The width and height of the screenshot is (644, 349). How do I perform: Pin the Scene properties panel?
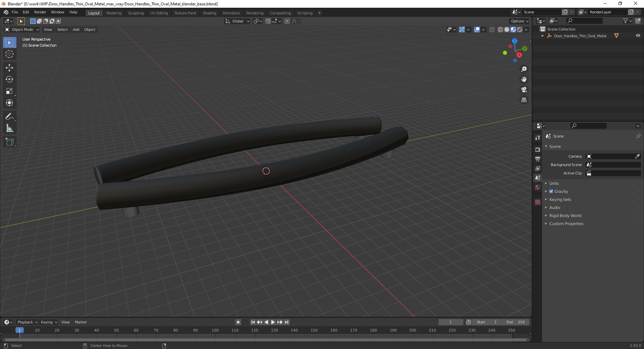pos(638,136)
